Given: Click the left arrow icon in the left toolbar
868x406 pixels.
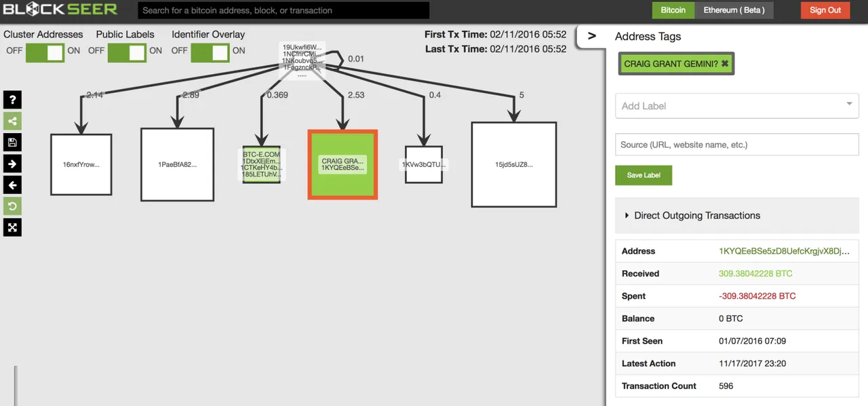Looking at the screenshot, I should [x=12, y=185].
